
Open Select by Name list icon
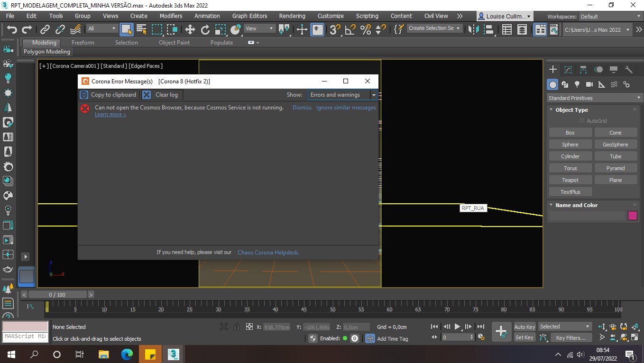[141, 29]
